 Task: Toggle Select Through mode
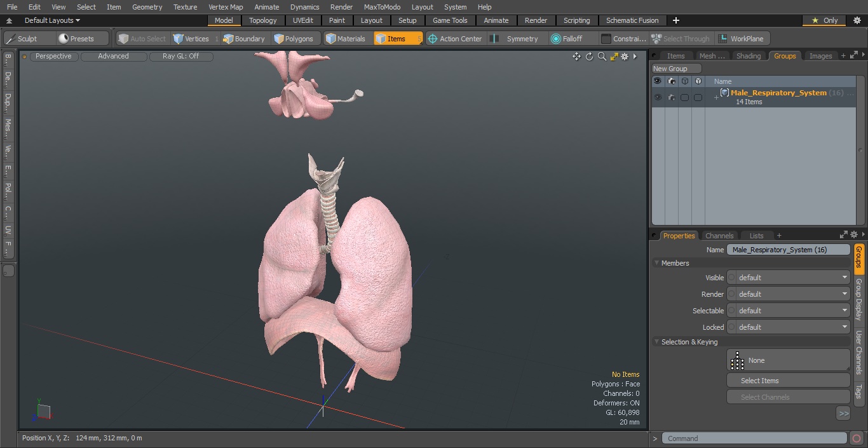click(681, 39)
